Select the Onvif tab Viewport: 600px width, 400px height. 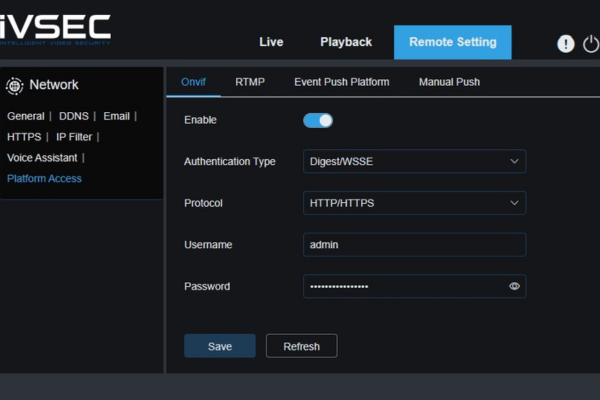point(193,82)
